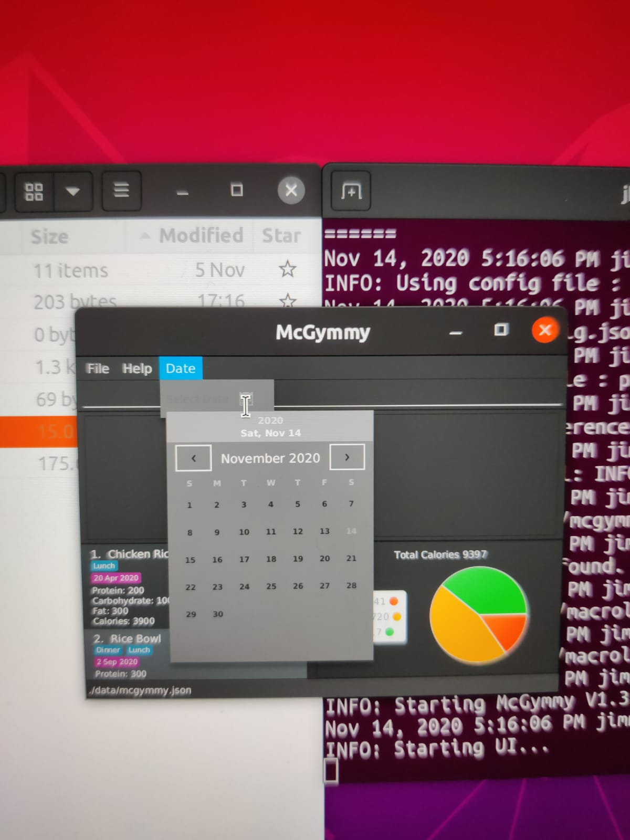630x840 pixels.
Task: Click the Dinner tag on Rice Bowl
Action: pyautogui.click(x=108, y=650)
